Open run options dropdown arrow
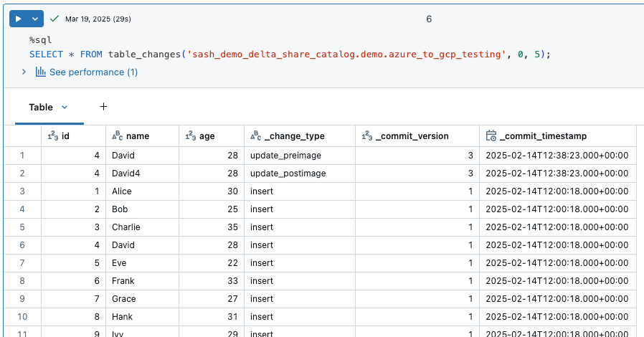Image resolution: width=644 pixels, height=337 pixels. coord(35,19)
